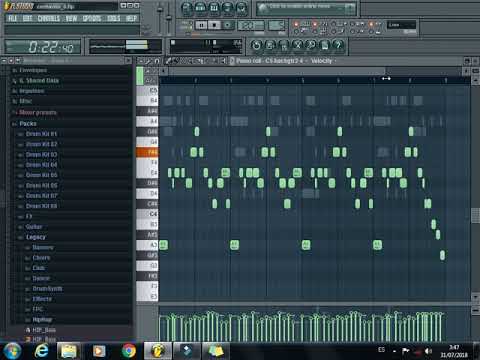Pause playback with the transport pause button
480x360 pixels.
click(x=201, y=25)
